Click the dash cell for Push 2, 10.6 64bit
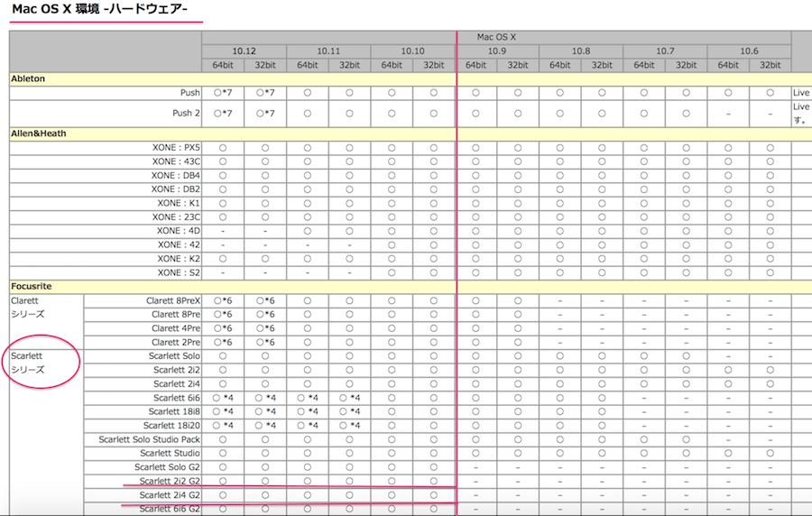The image size is (812, 516). click(x=728, y=114)
